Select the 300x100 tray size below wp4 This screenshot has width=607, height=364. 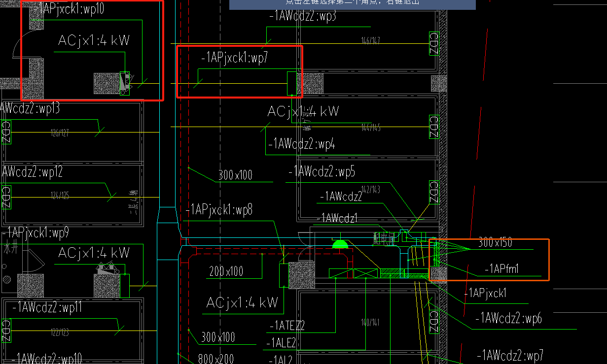point(235,175)
